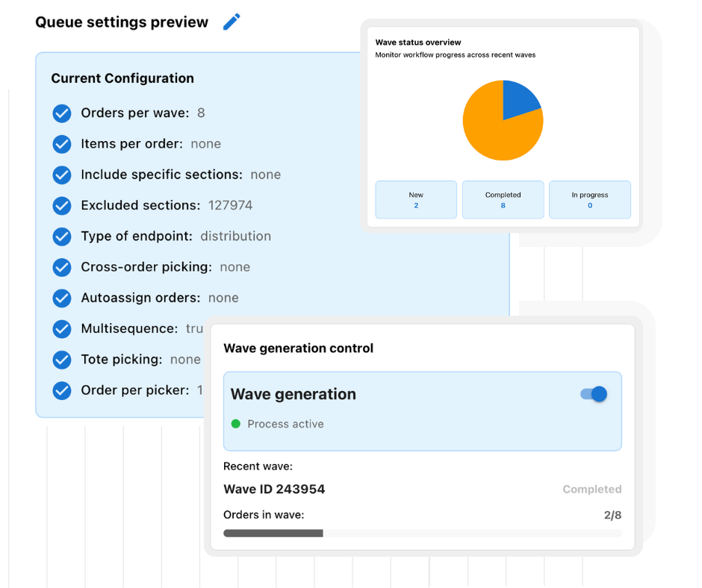Select the New waves status card
Image resolution: width=702 pixels, height=588 pixels.
click(416, 200)
